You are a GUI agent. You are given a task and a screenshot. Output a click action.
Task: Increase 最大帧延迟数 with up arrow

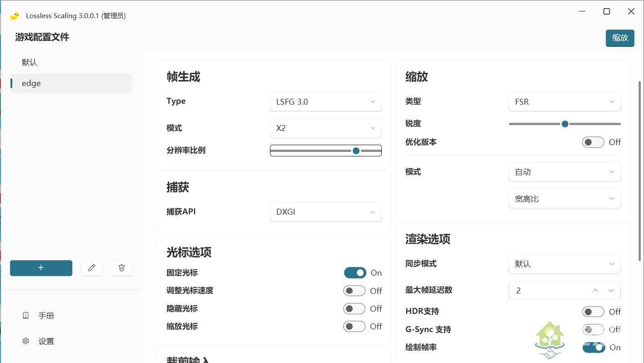click(596, 290)
